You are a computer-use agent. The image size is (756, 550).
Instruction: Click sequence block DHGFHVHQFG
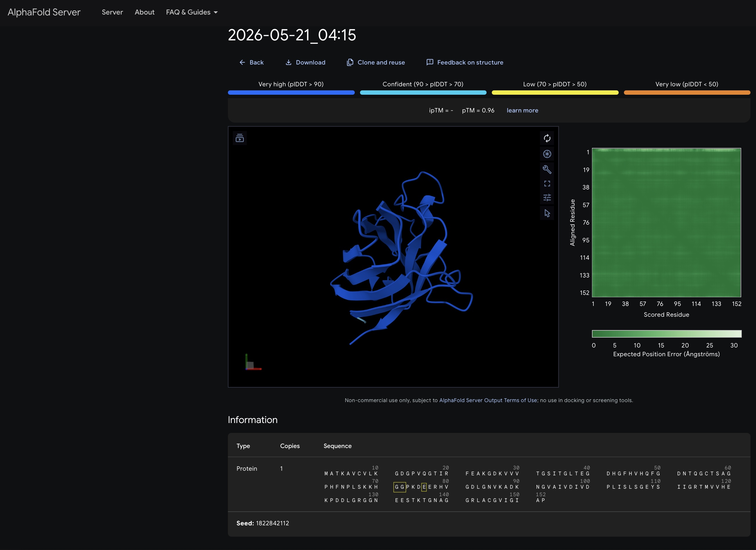(x=633, y=474)
